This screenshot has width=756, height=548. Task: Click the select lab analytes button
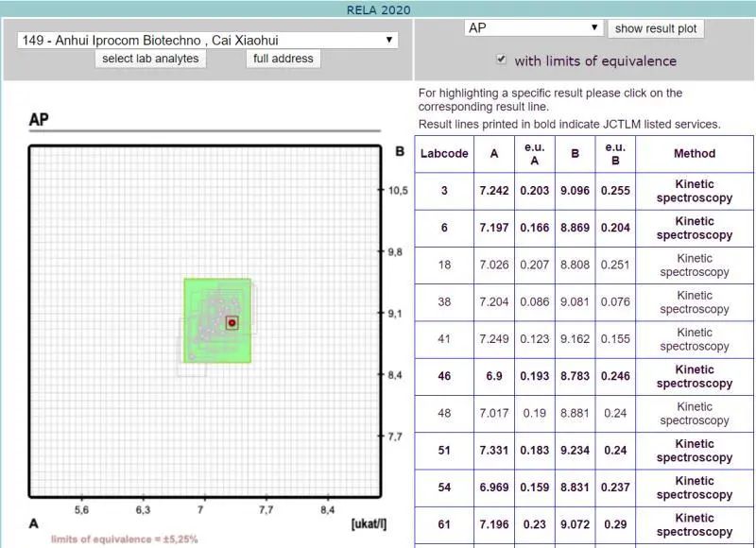click(150, 59)
